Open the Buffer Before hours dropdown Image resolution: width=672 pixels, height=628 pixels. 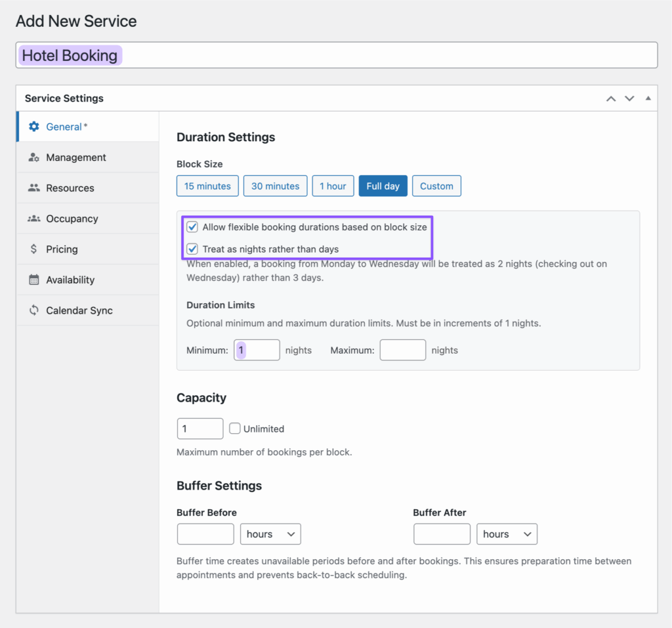[x=270, y=534]
